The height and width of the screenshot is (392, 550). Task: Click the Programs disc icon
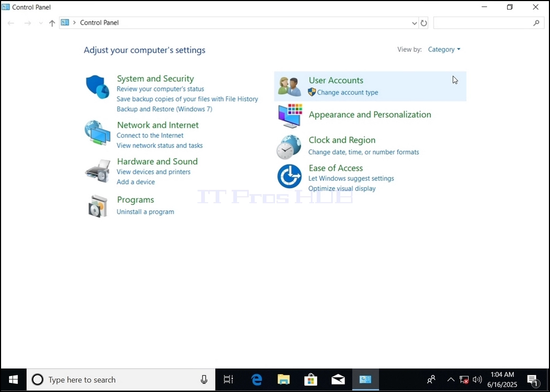coord(97,206)
